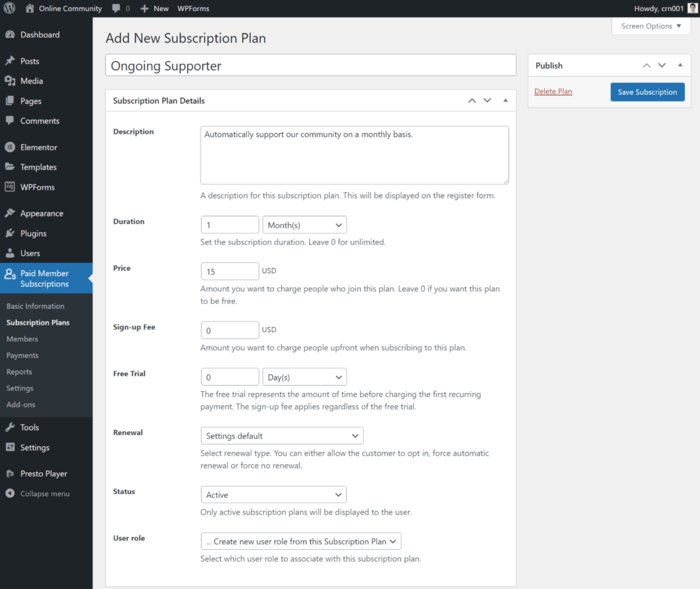This screenshot has height=589, width=700.
Task: Move Publish box down arrow
Action: [662, 66]
